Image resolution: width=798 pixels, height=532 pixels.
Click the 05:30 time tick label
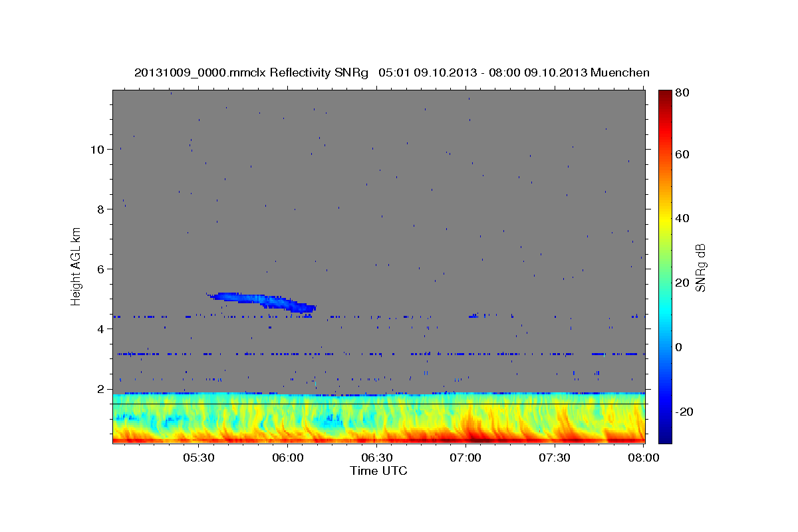click(199, 458)
